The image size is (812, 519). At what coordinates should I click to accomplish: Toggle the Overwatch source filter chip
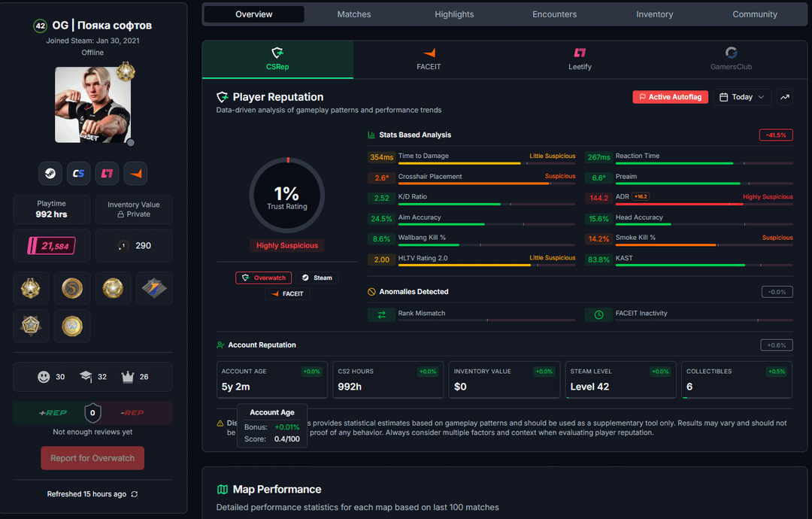263,278
